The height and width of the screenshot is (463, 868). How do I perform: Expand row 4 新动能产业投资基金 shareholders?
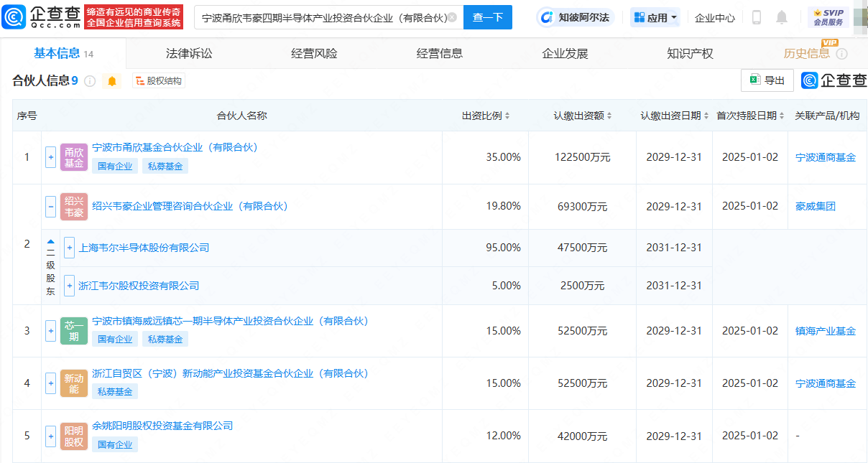point(50,383)
